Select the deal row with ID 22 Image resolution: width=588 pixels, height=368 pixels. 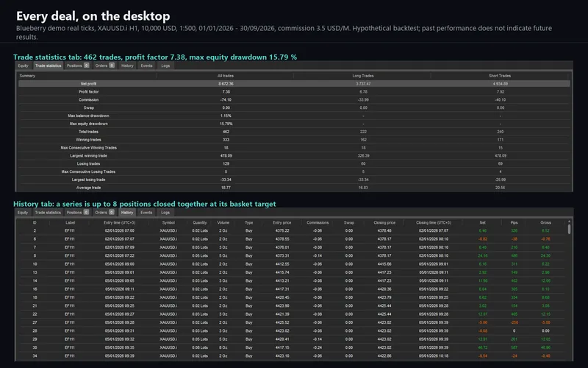pos(292,314)
